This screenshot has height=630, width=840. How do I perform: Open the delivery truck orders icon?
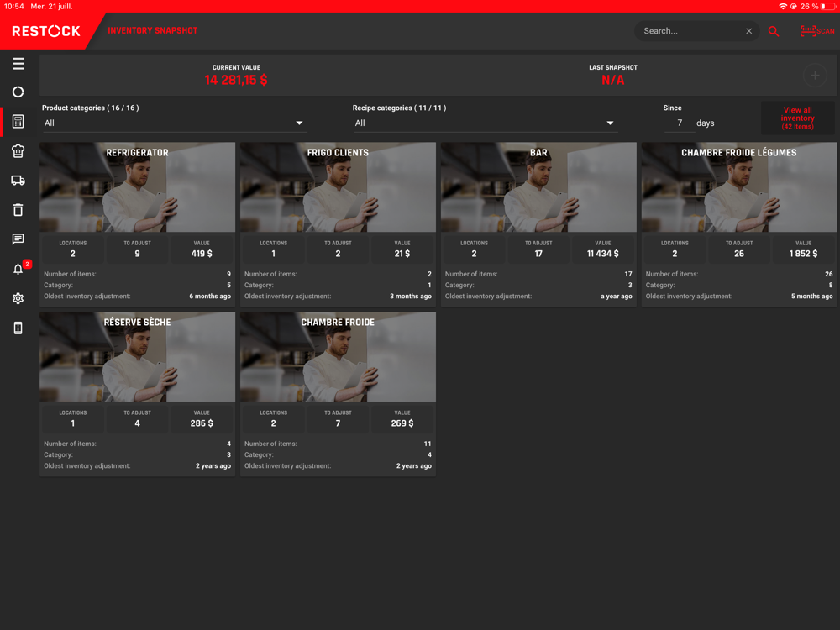(x=18, y=181)
